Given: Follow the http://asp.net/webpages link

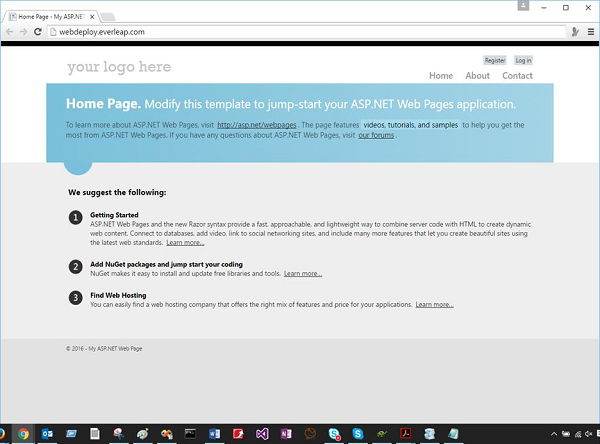Looking at the screenshot, I should (x=257, y=125).
